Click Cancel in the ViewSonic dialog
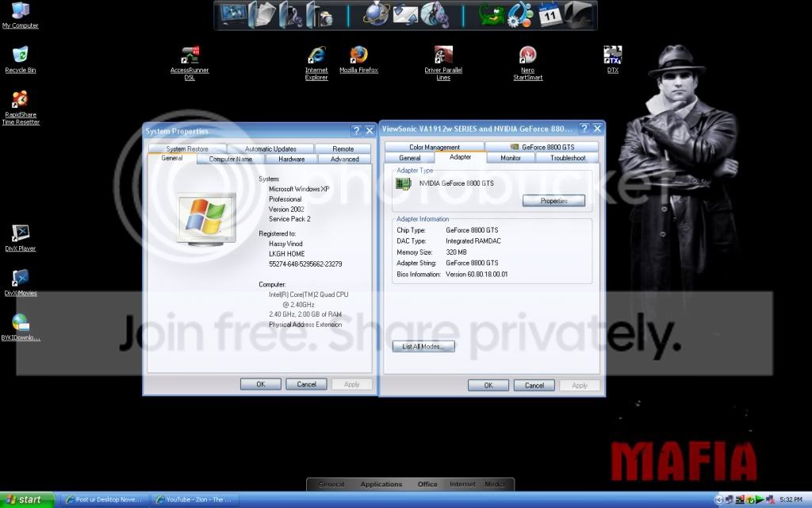812x508 pixels. coord(534,385)
